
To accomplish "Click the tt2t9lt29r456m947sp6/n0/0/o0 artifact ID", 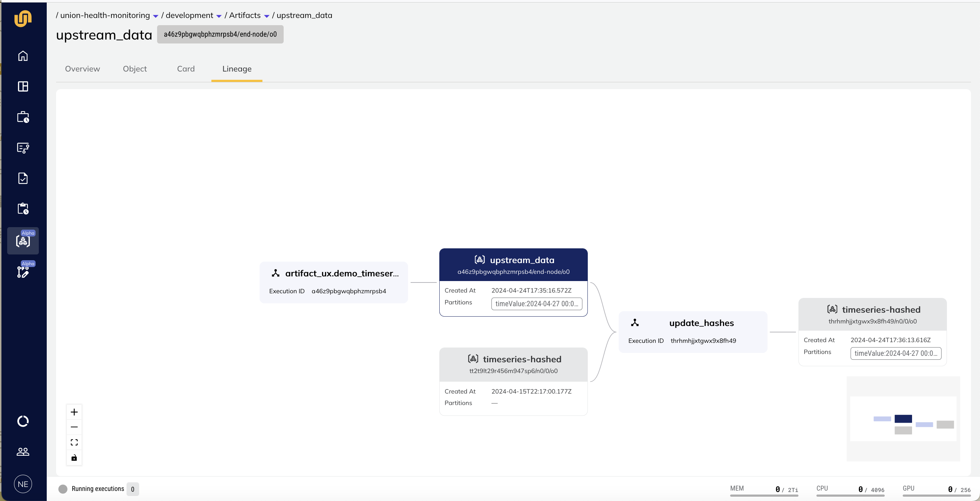I will coord(513,371).
